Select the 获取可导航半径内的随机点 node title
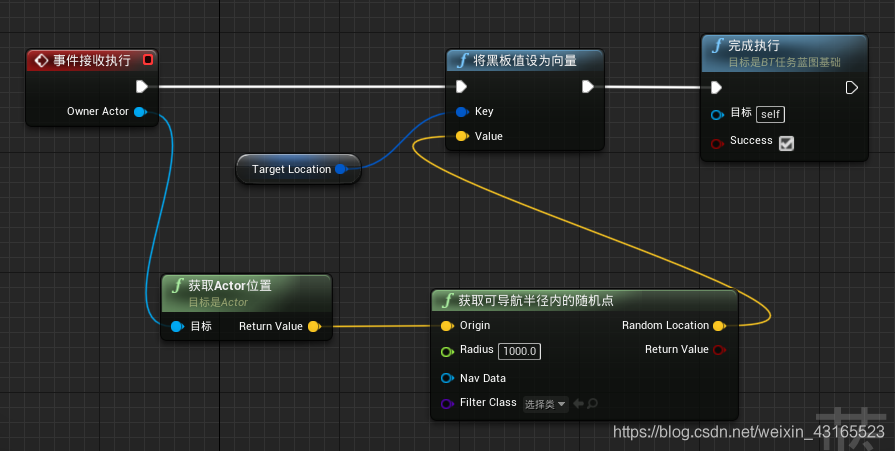The image size is (895, 451). (x=536, y=300)
